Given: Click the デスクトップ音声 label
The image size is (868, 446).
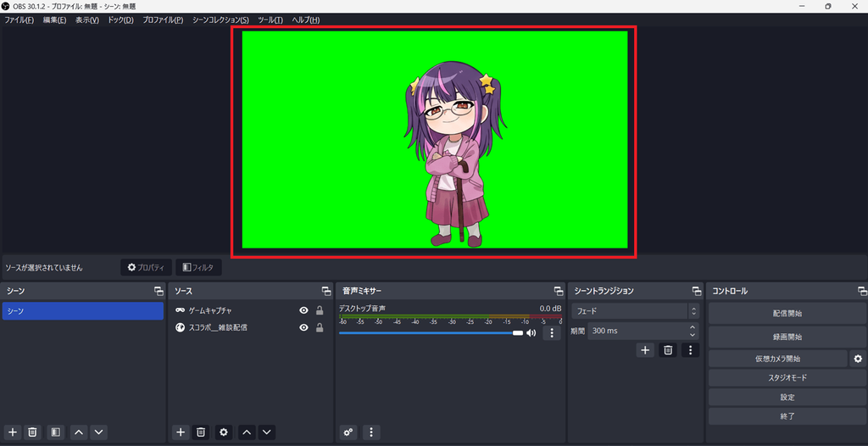Looking at the screenshot, I should [362, 308].
